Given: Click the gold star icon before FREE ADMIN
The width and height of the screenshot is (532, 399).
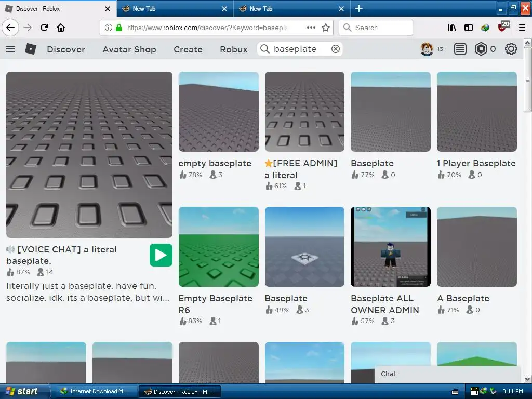Looking at the screenshot, I should pos(269,163).
